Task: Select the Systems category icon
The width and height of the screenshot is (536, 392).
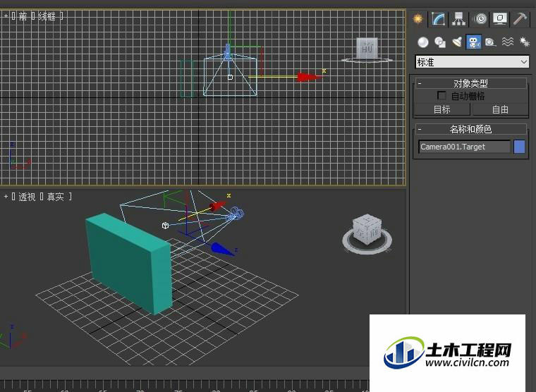Action: 525,42
